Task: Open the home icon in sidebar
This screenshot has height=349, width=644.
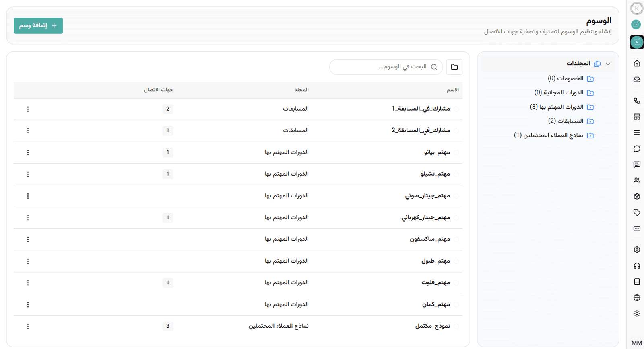Action: [637, 64]
